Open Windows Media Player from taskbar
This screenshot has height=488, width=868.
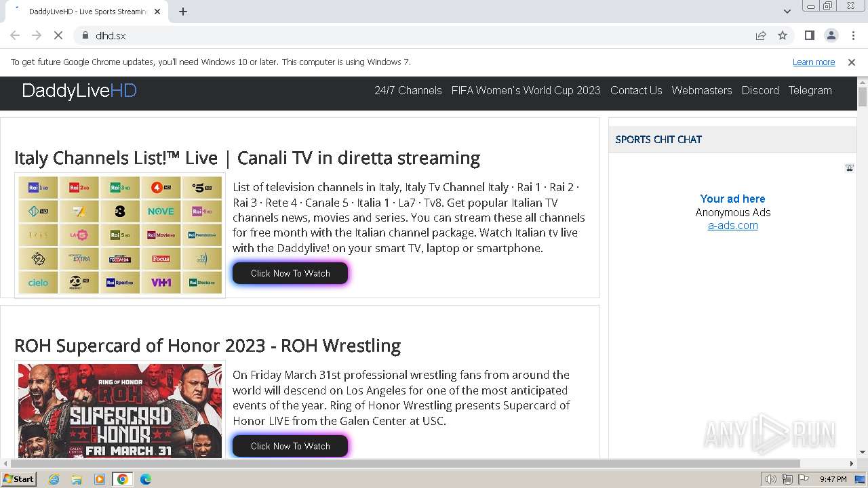tap(100, 479)
